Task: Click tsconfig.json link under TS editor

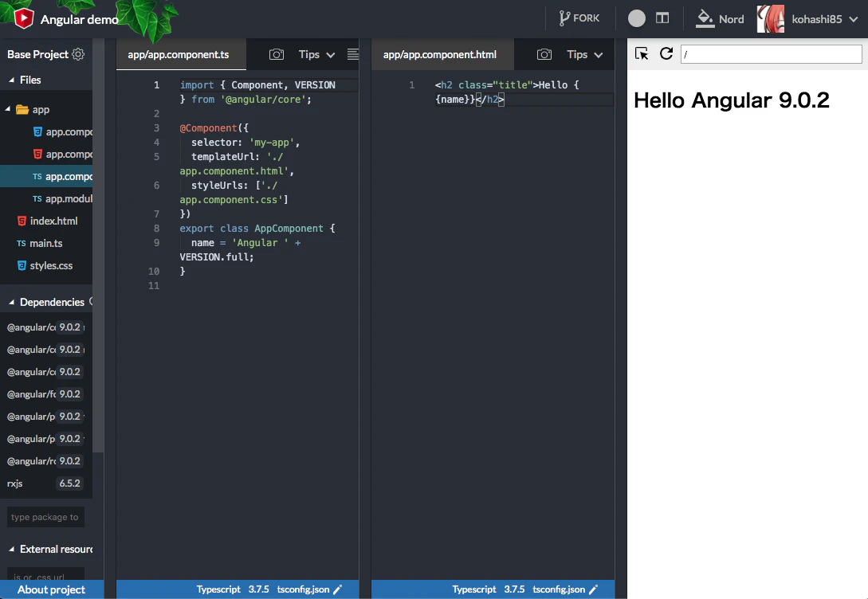Action: pyautogui.click(x=304, y=589)
